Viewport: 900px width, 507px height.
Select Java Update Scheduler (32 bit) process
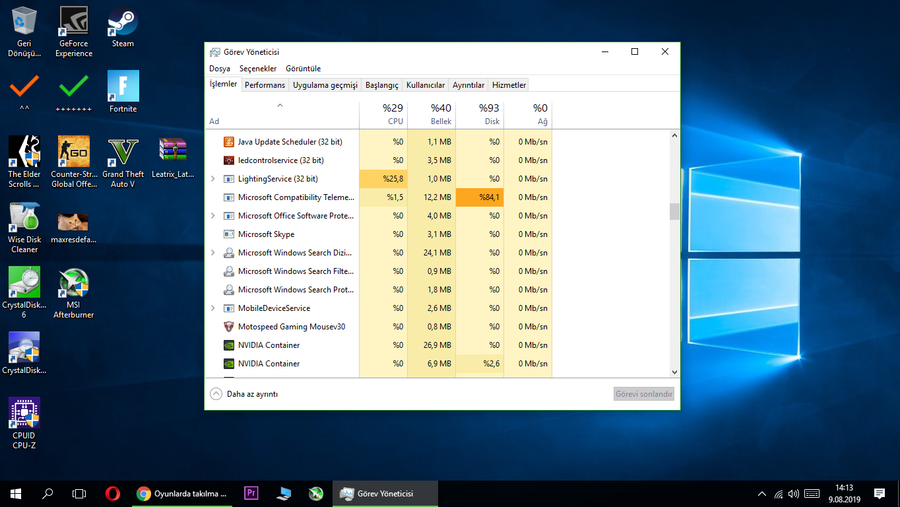click(290, 142)
